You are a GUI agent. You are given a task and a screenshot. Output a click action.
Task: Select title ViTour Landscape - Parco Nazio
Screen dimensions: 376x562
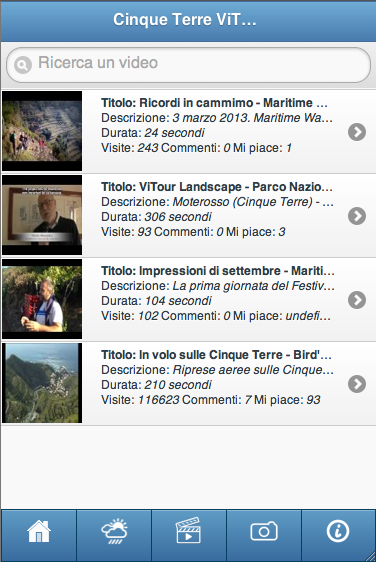(217, 187)
